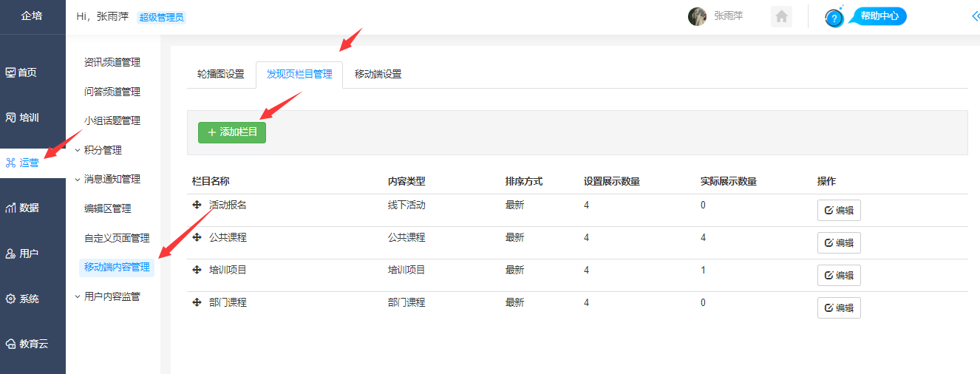Open the 用户 users section
This screenshot has width=980, height=374.
pyautogui.click(x=22, y=254)
